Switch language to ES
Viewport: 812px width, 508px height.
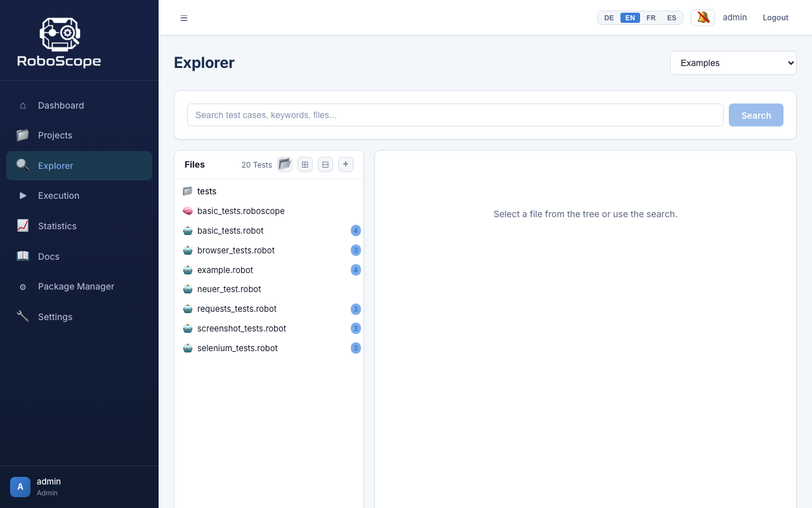tap(671, 18)
